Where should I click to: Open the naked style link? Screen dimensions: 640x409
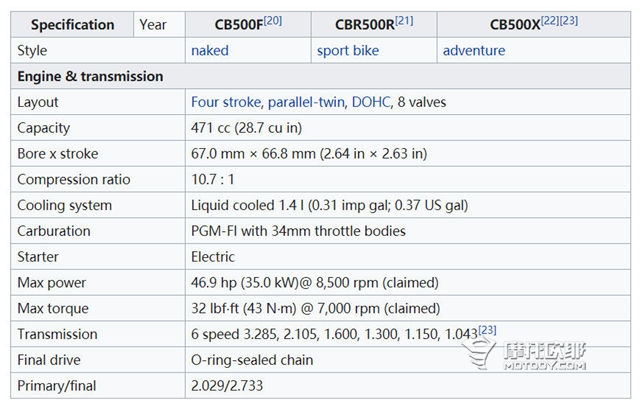210,51
